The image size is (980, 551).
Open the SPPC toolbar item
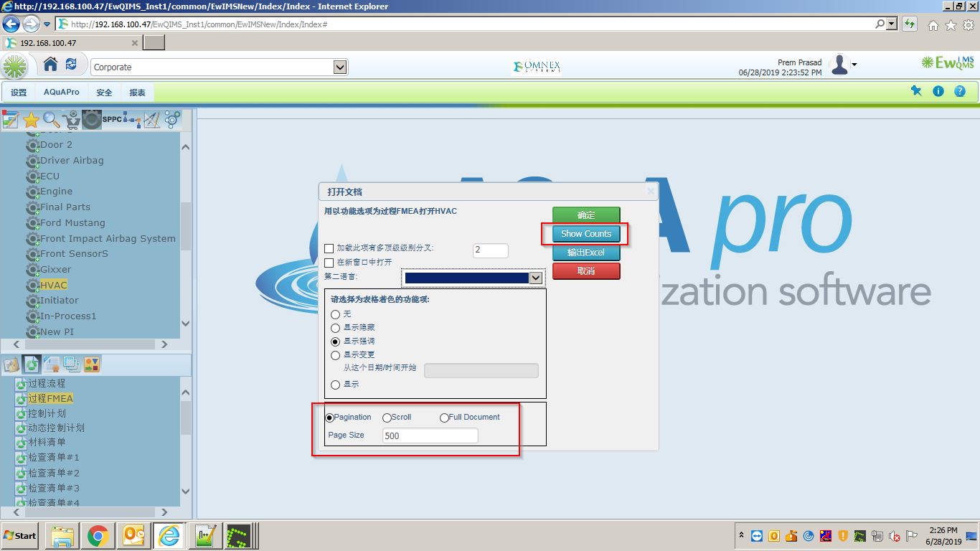(112, 120)
